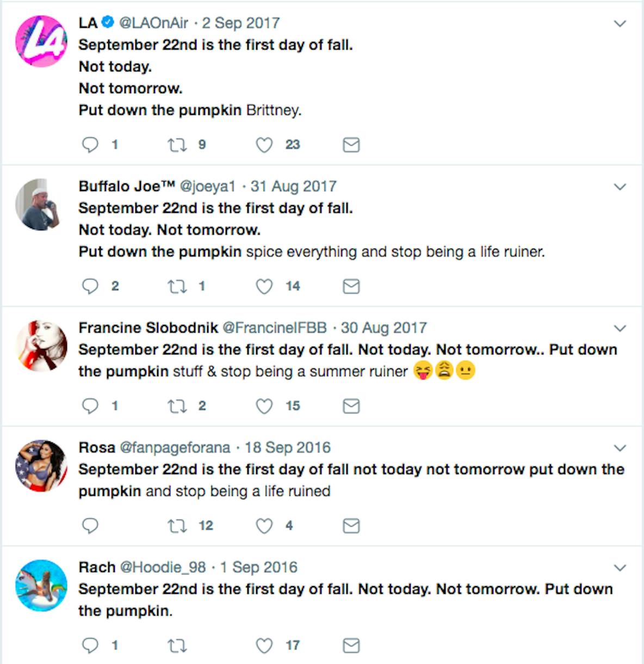644x664 pixels.
Task: Open Francine Slobodnik's profile name link
Action: pyautogui.click(x=148, y=328)
